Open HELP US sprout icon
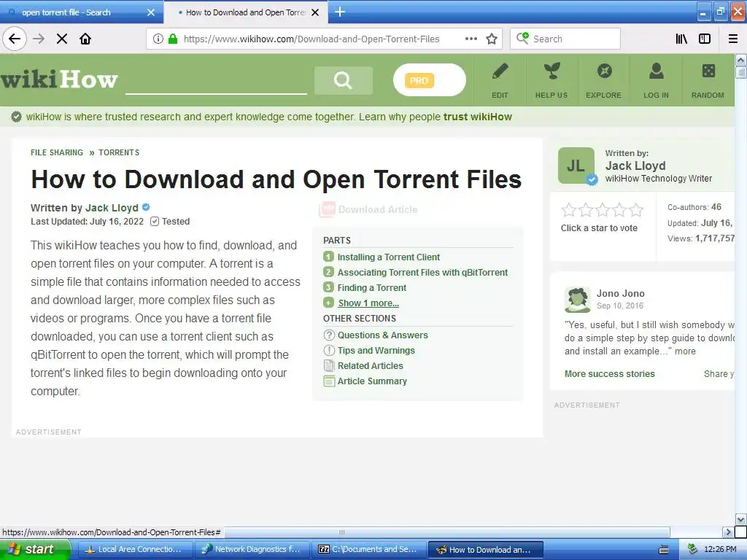 click(551, 71)
